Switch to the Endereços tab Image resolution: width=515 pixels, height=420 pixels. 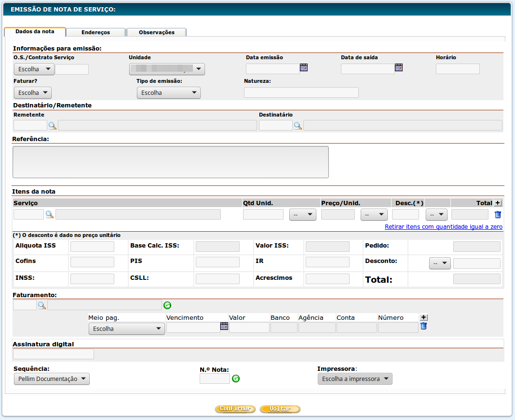point(95,32)
